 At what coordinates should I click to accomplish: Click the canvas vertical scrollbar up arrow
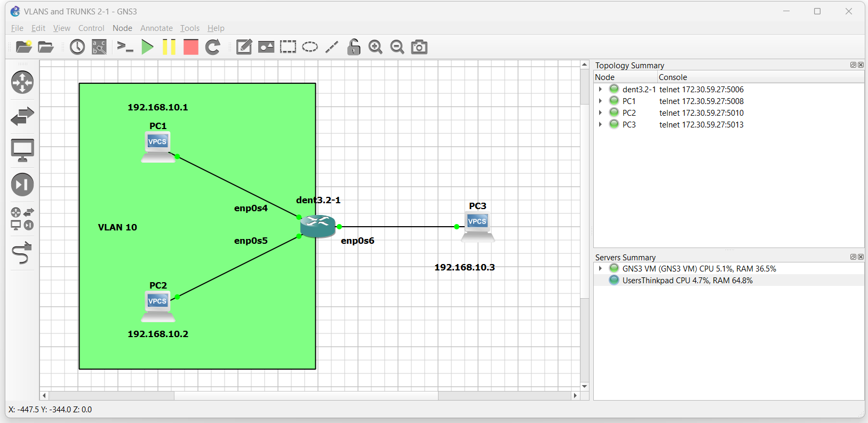click(x=585, y=65)
